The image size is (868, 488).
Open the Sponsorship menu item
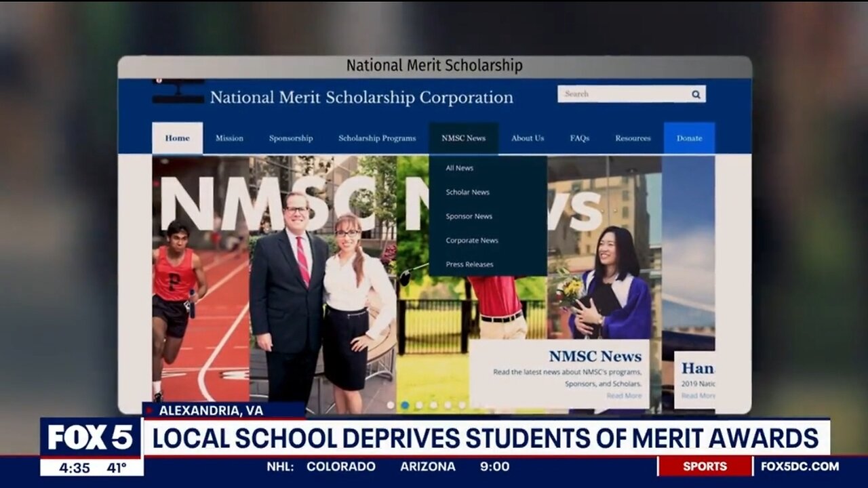point(291,138)
